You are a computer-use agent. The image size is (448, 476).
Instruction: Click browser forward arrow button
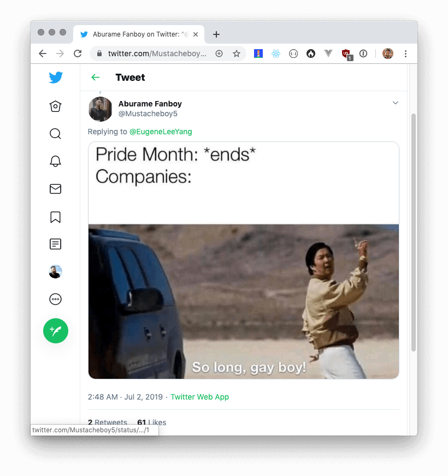click(x=60, y=53)
